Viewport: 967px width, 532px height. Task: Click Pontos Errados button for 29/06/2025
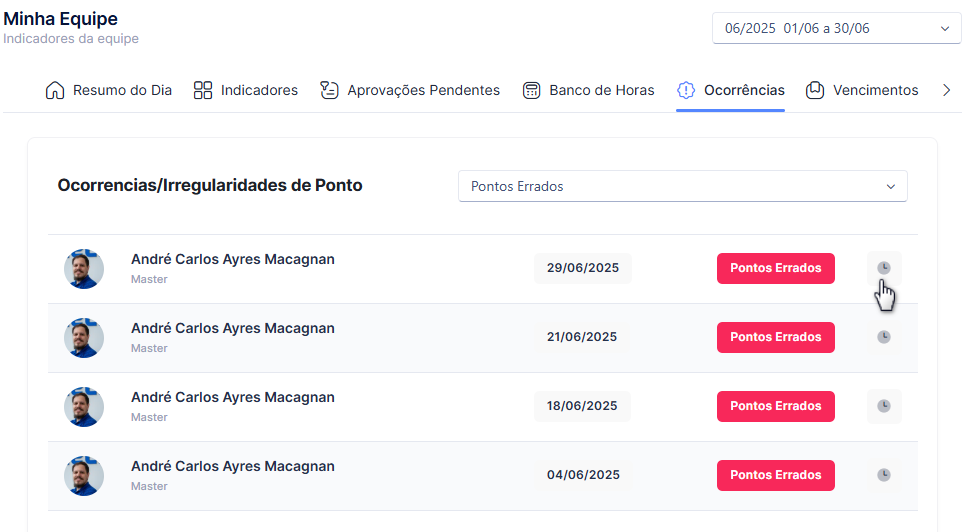[776, 268]
